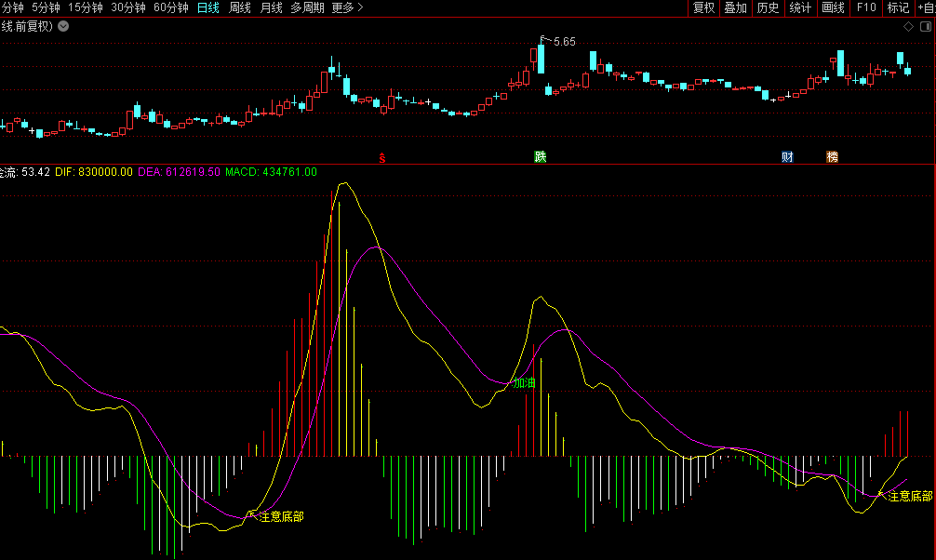936x560 pixels.
Task: Open F10 company information
Action: coord(865,7)
